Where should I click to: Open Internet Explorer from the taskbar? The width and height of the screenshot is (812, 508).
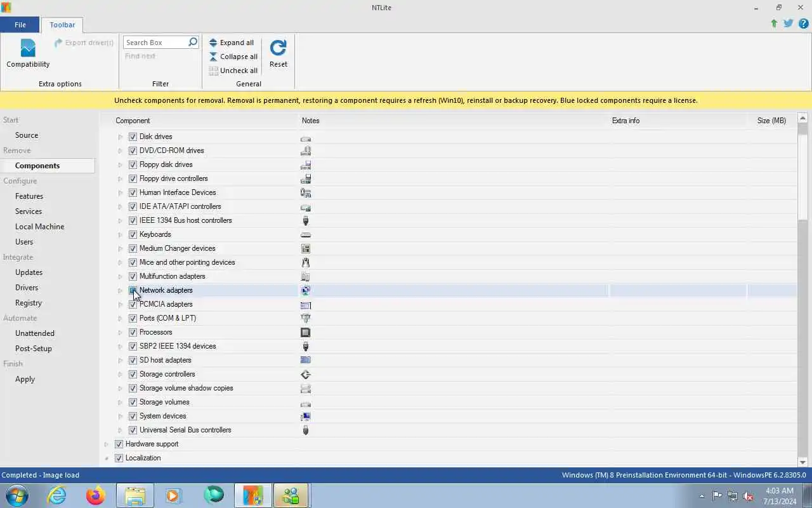[x=57, y=495]
